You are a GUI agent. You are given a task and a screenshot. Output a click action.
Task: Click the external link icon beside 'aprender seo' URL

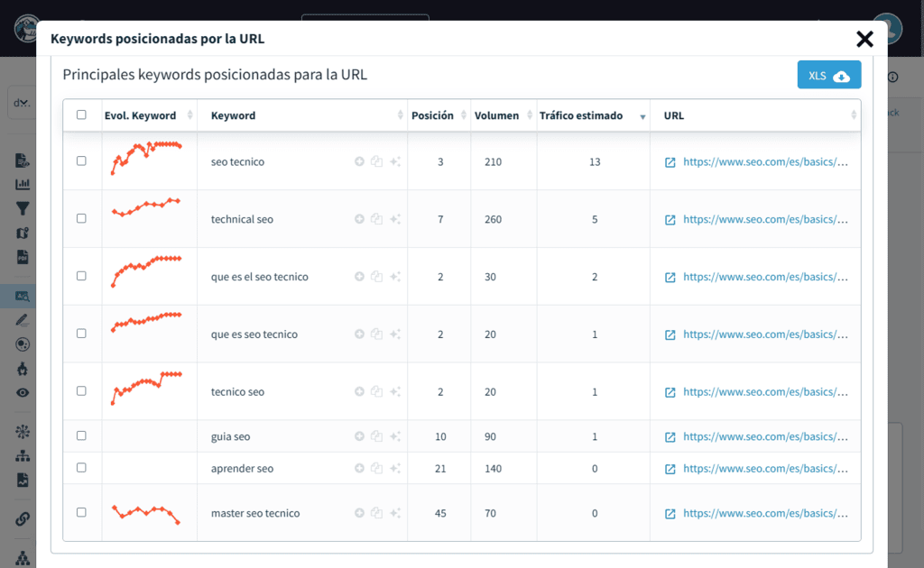point(669,468)
